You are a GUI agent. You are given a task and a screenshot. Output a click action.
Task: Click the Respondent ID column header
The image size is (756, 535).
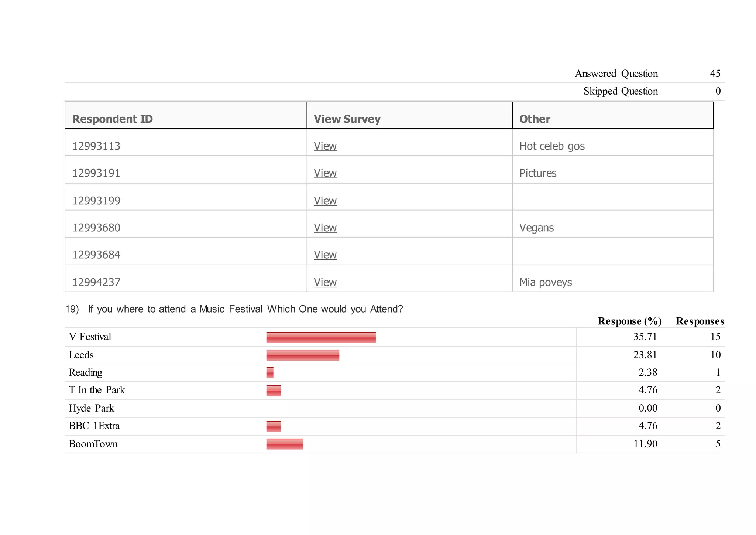click(x=112, y=119)
